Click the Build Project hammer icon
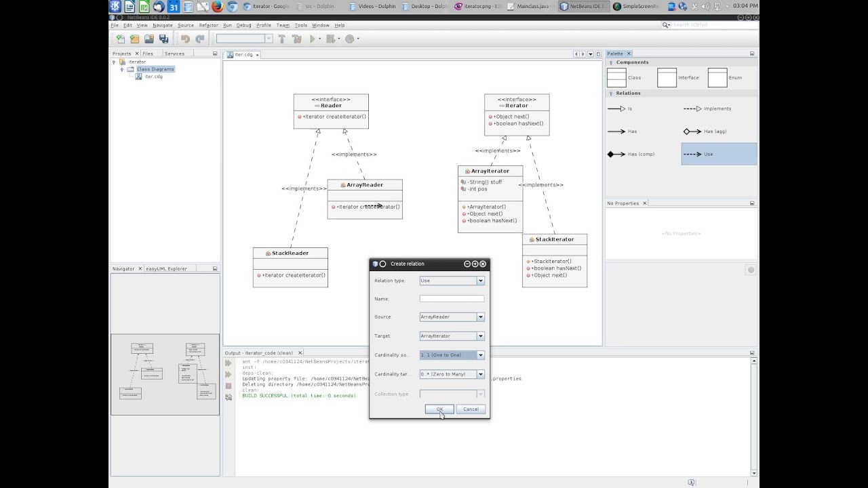Image resolution: width=868 pixels, height=488 pixels. point(282,39)
